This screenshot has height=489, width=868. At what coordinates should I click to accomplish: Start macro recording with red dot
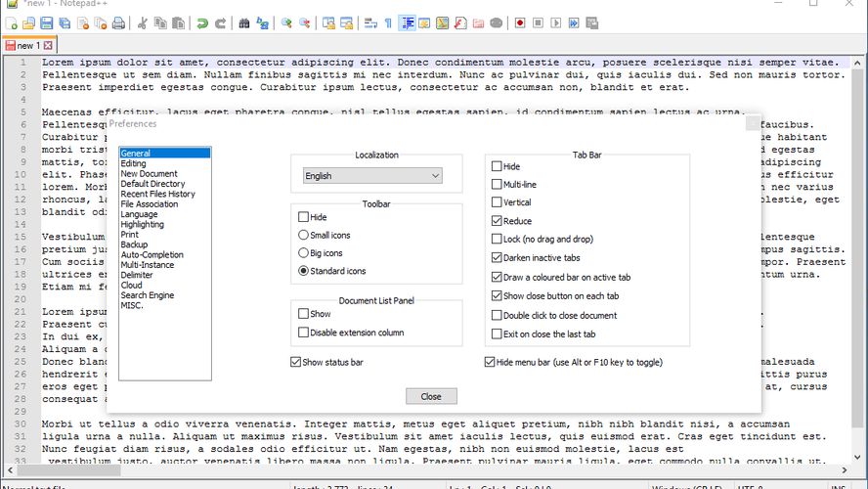point(520,23)
